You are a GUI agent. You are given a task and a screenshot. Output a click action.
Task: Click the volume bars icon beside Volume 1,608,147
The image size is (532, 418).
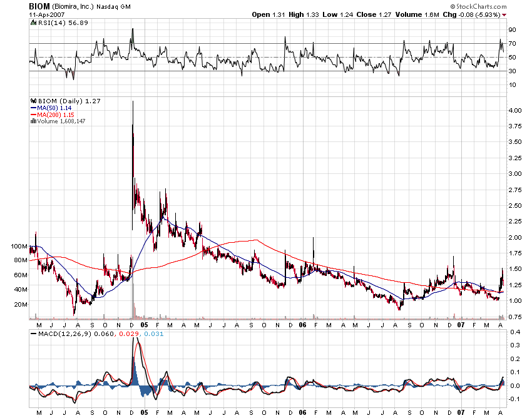coord(33,121)
